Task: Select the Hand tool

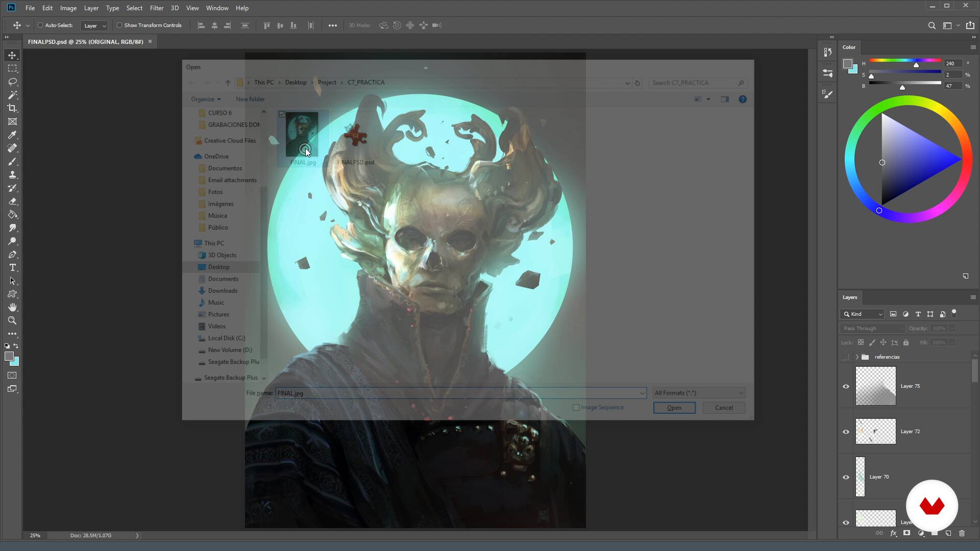Action: (13, 307)
